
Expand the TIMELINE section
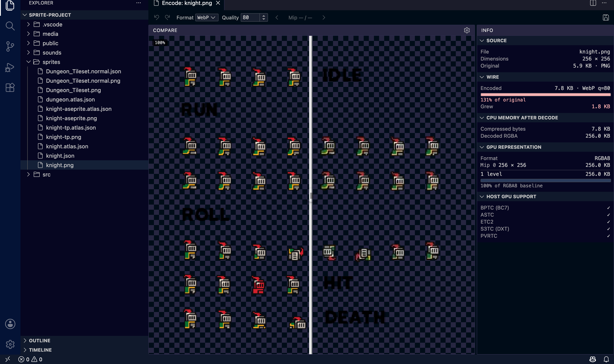(84, 350)
